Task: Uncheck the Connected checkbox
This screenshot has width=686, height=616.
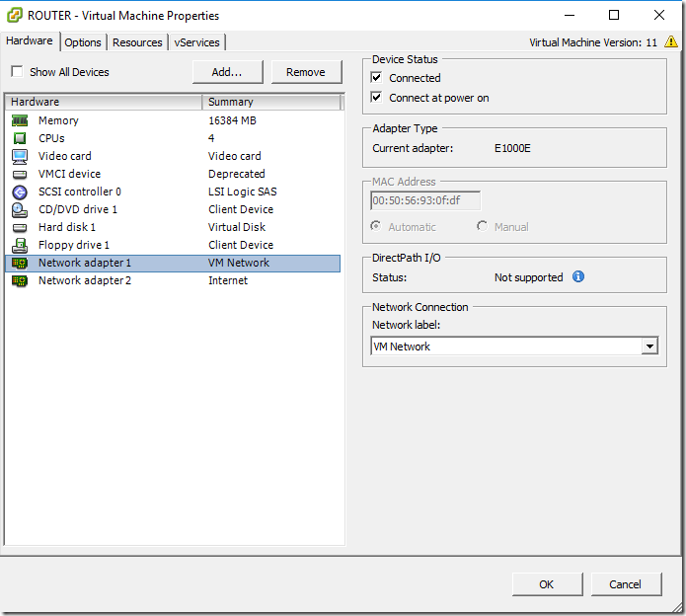Action: [376, 77]
